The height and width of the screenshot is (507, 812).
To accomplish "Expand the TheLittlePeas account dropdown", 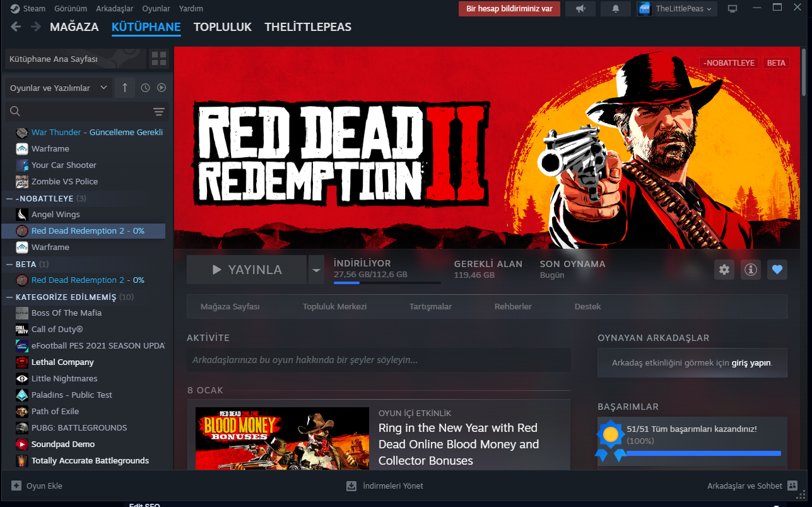I will tap(677, 9).
